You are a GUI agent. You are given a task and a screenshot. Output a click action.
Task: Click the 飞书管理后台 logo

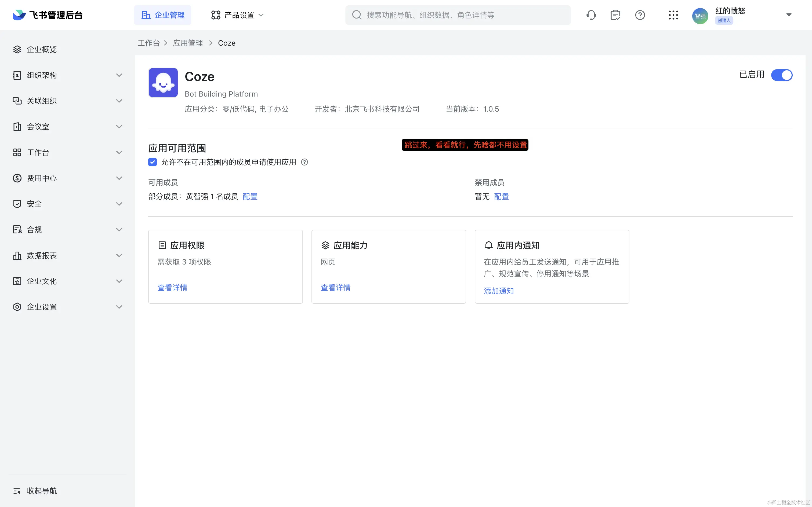[48, 15]
